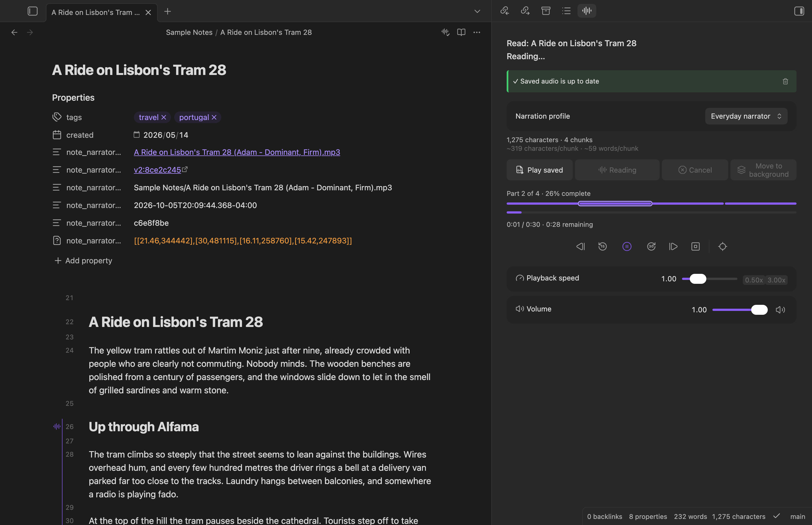812x525 pixels.
Task: Click the Play saved button
Action: click(x=539, y=170)
